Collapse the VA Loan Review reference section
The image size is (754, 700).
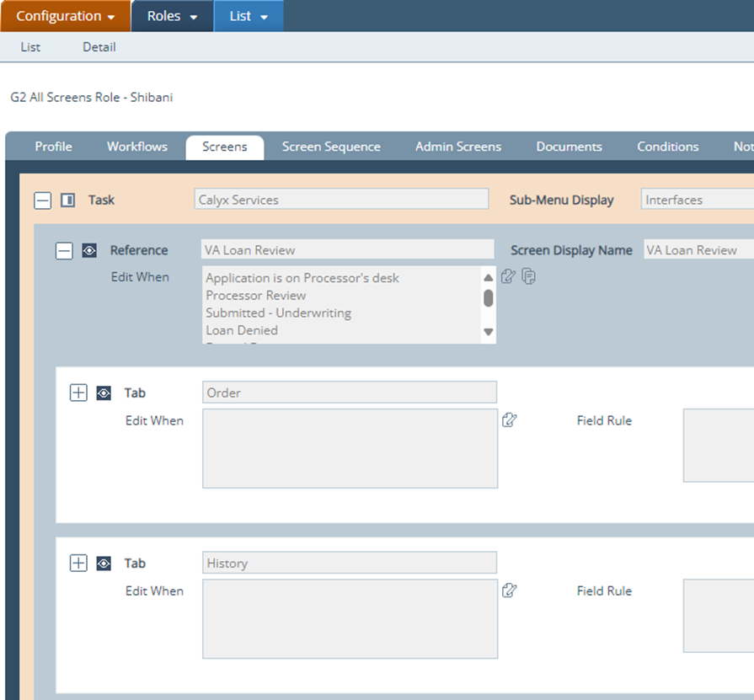click(64, 250)
